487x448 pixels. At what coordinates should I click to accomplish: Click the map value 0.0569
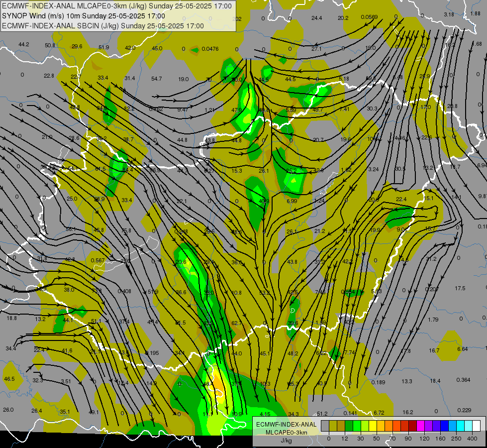369,17
